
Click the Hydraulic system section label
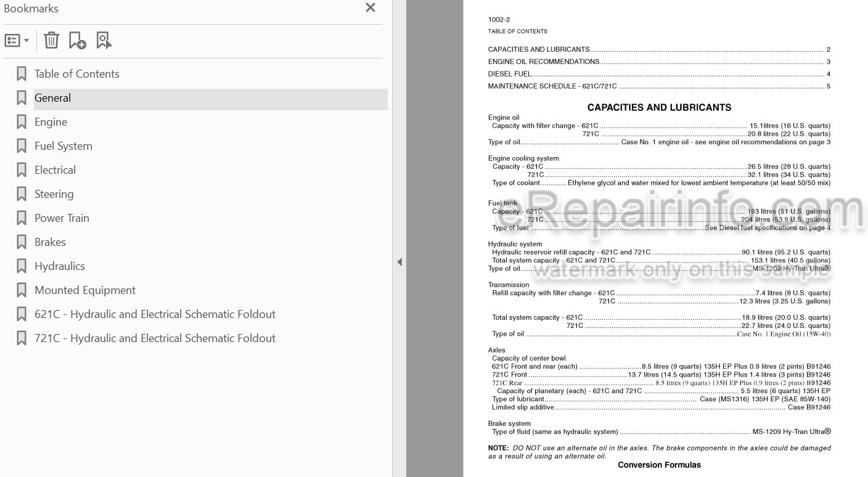[x=515, y=244]
